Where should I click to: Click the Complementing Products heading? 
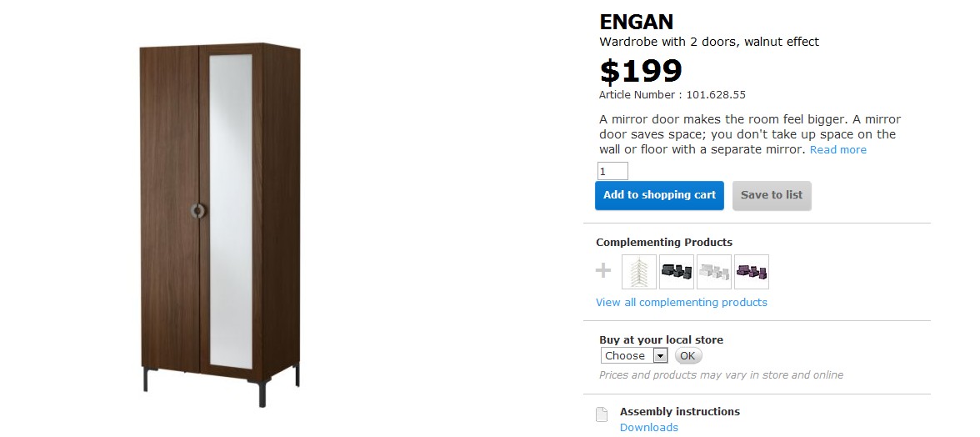664,243
